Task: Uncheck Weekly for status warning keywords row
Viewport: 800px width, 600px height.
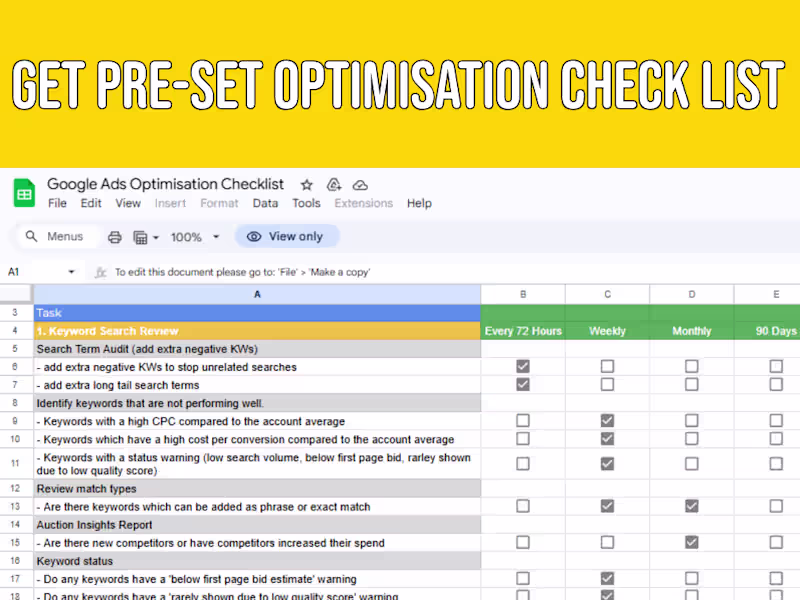Action: tap(607, 463)
